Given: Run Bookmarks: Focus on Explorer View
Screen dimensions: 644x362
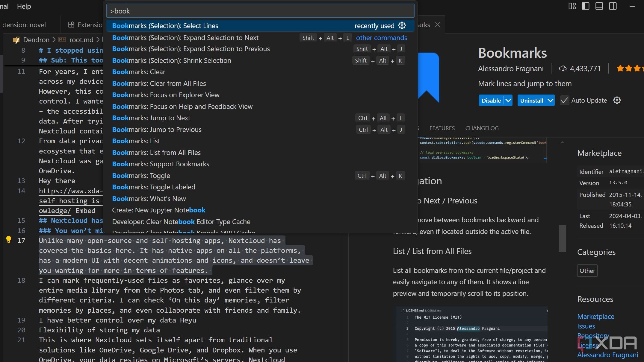Looking at the screenshot, I should (x=260, y=95).
